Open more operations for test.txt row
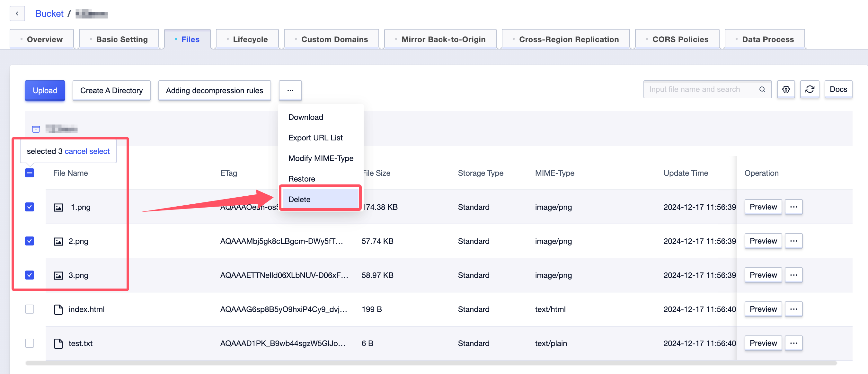Viewport: 868px width, 374px height. coord(793,343)
